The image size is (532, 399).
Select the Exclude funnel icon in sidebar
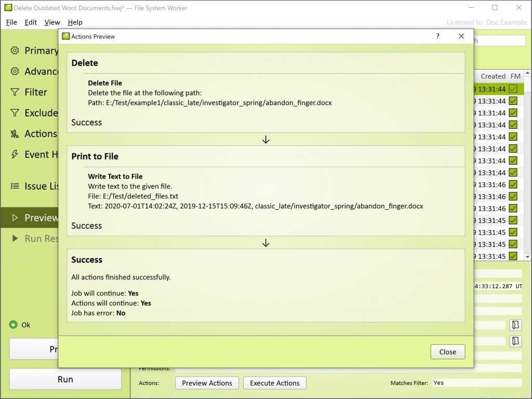click(x=15, y=113)
